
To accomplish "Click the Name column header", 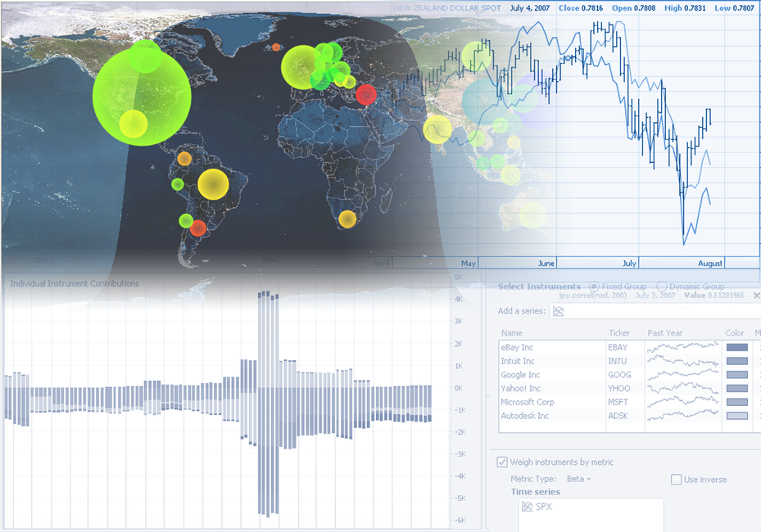I will (512, 333).
